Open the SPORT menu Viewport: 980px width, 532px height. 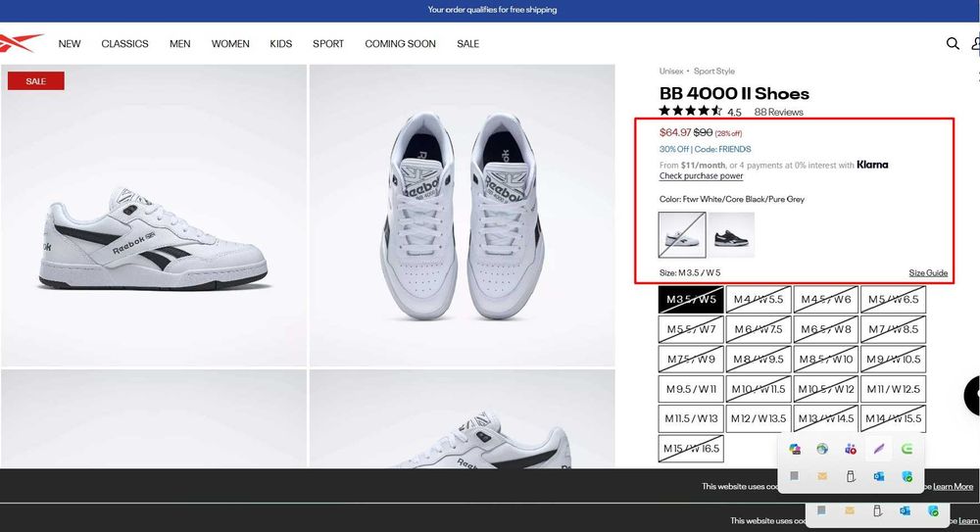pyautogui.click(x=328, y=44)
